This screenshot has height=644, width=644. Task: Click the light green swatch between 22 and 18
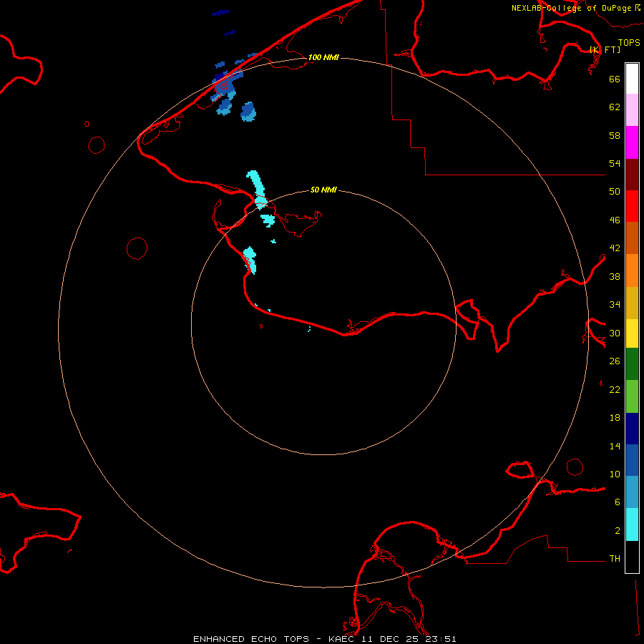coord(632,396)
